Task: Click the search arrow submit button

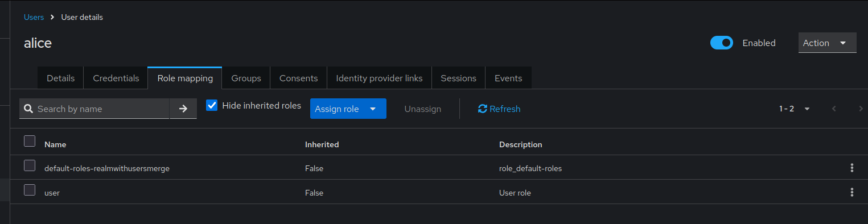Action: click(x=183, y=109)
